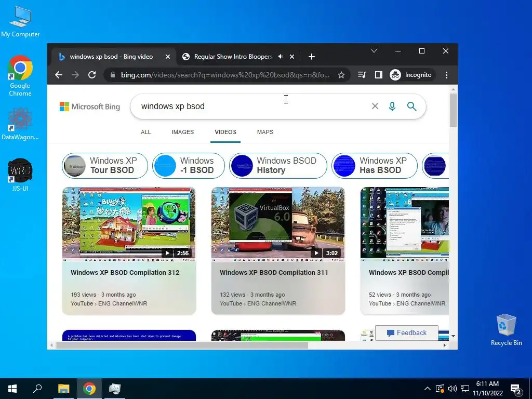Screen dimensions: 532x399
Task: Open the JJS-UI desktop shortcut
Action: point(20,175)
